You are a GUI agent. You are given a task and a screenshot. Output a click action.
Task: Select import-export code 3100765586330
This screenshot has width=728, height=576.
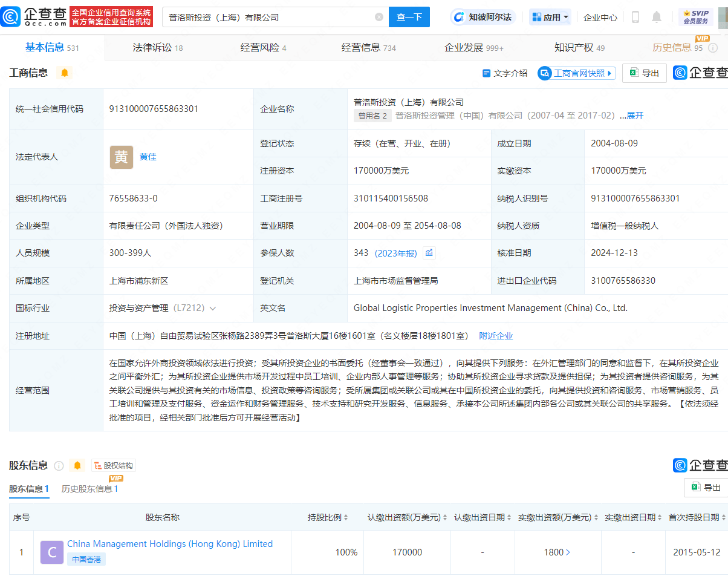tap(623, 281)
